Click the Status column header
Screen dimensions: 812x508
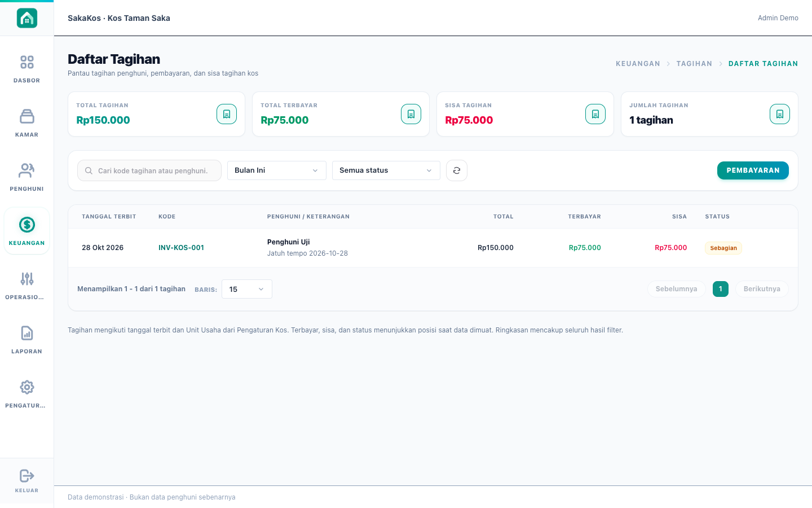click(717, 217)
